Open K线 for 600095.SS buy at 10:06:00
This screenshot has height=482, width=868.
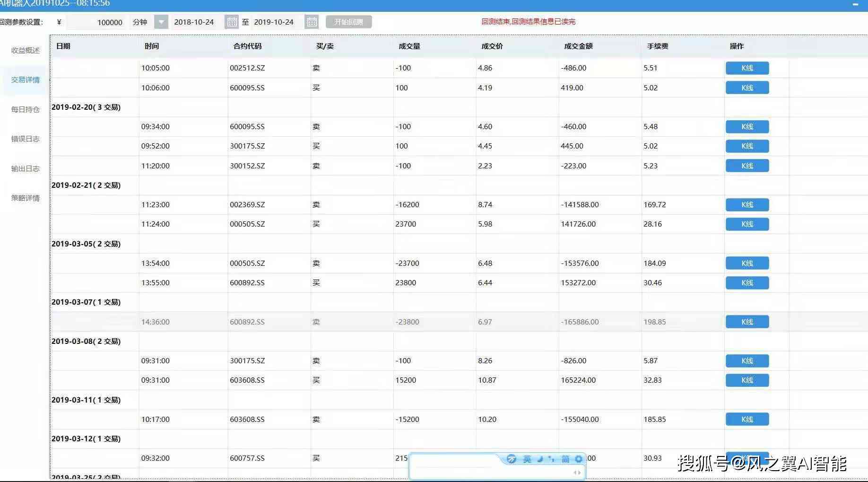[x=747, y=88]
